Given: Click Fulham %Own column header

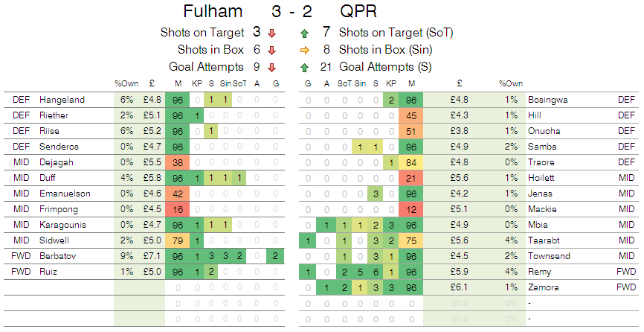Looking at the screenshot, I should (126, 83).
